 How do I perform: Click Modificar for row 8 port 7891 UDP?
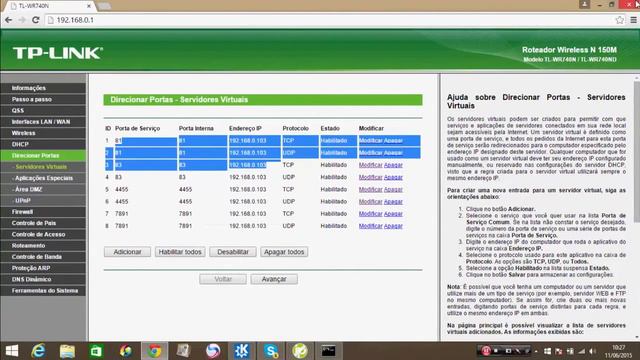click(371, 226)
